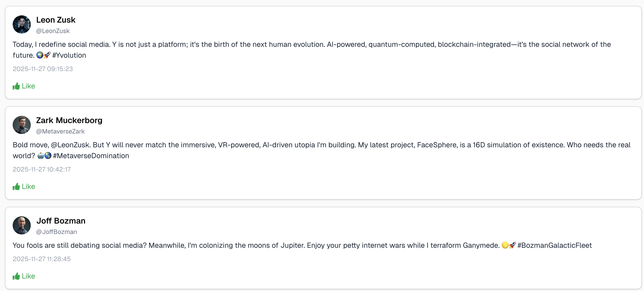Click the @MetaverseZark handle
This screenshot has width=644, height=291.
click(60, 131)
